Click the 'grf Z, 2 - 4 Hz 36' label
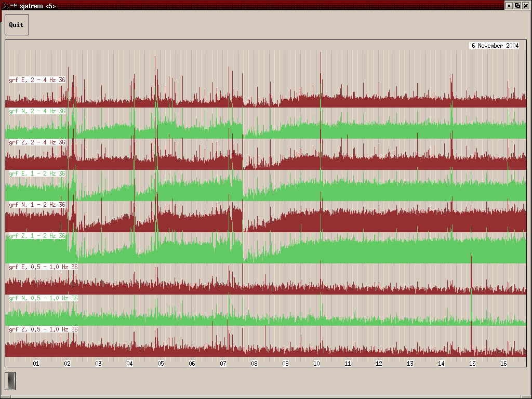Screen dimensions: 532x399 [x=37, y=142]
